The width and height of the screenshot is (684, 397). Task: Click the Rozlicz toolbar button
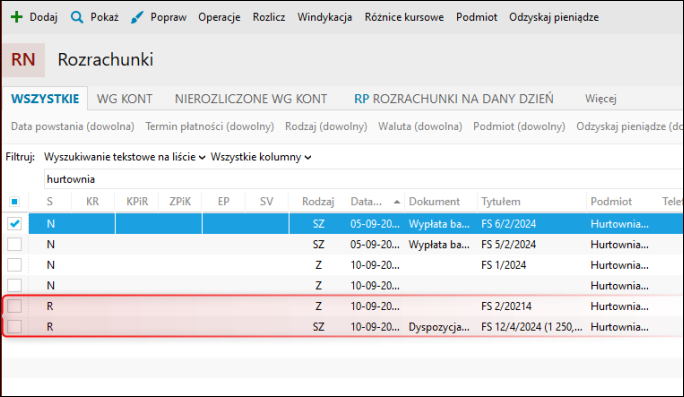click(x=269, y=17)
